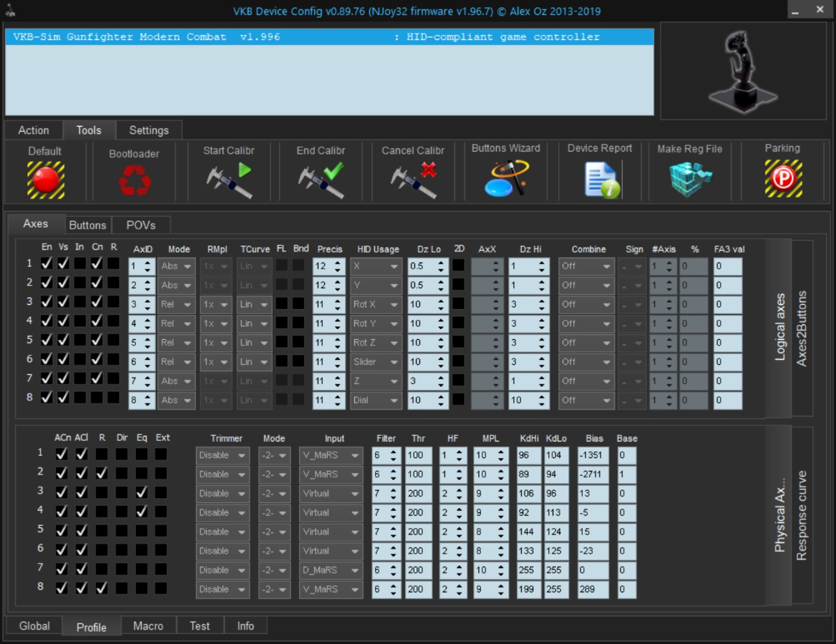Finish calibration using End Calibr icon
Image resolution: width=836 pixels, height=644 pixels.
(x=321, y=180)
